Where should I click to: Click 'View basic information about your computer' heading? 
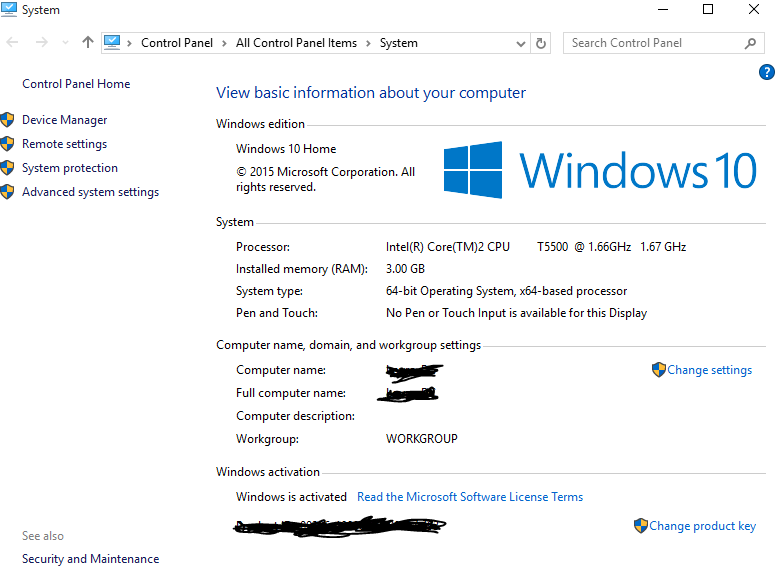point(371,93)
